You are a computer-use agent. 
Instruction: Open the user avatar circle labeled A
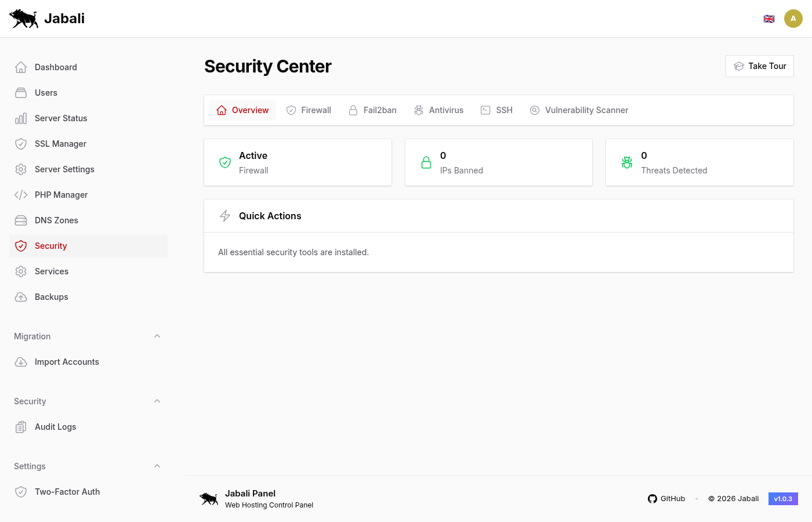click(793, 18)
